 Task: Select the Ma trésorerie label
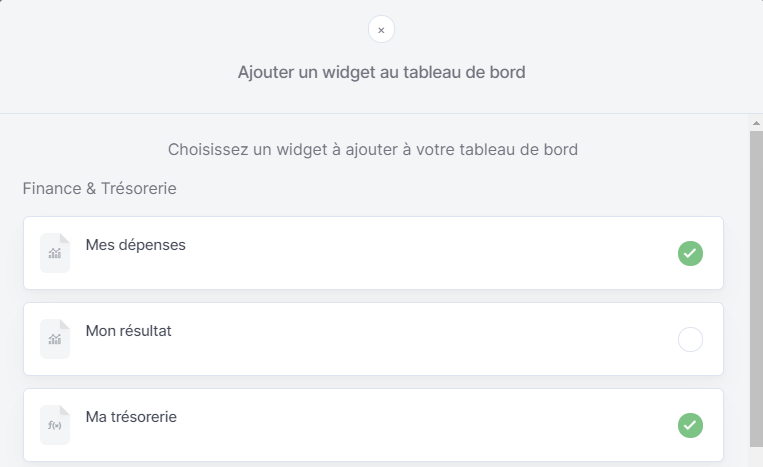131,417
